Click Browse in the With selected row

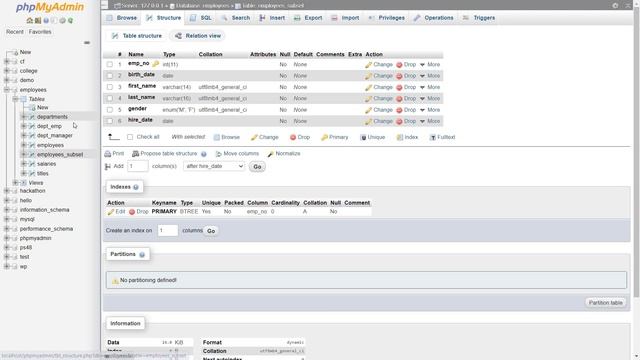tap(227, 137)
